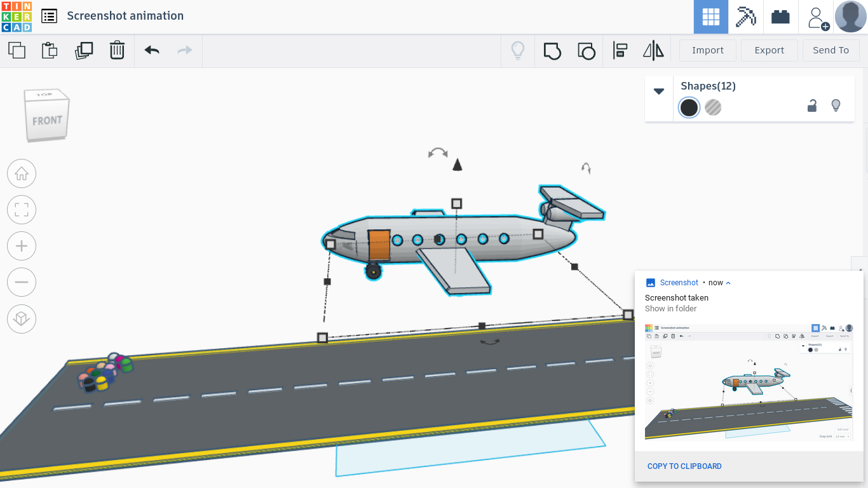Click Show in folder text

(671, 309)
